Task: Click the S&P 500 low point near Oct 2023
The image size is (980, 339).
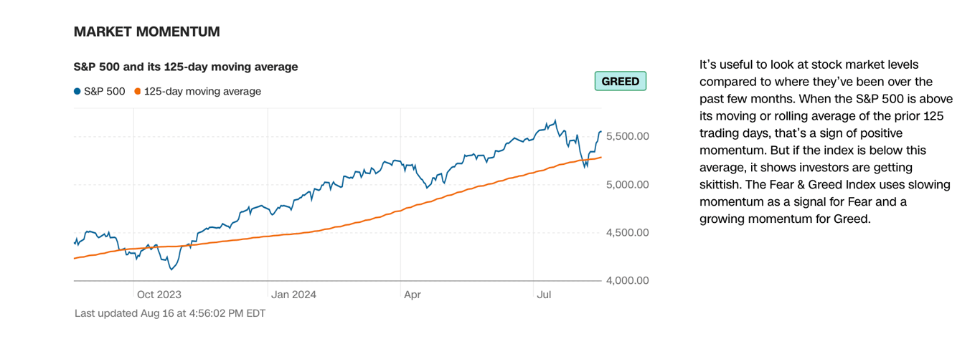Action: [x=171, y=269]
